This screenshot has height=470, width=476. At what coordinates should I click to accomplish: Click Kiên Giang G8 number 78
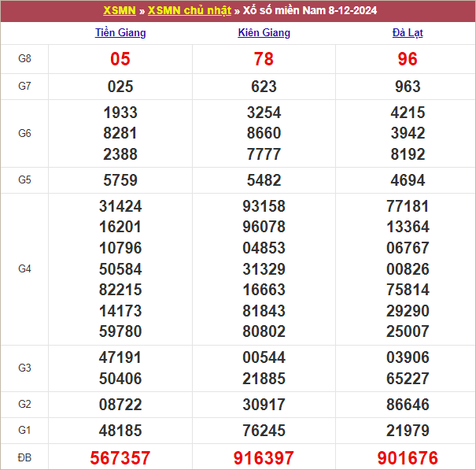[264, 59]
